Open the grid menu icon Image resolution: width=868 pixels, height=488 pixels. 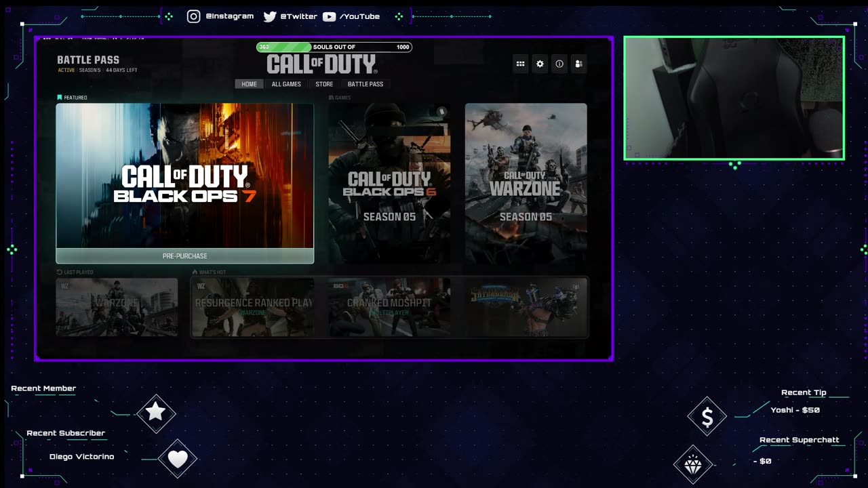pyautogui.click(x=520, y=64)
